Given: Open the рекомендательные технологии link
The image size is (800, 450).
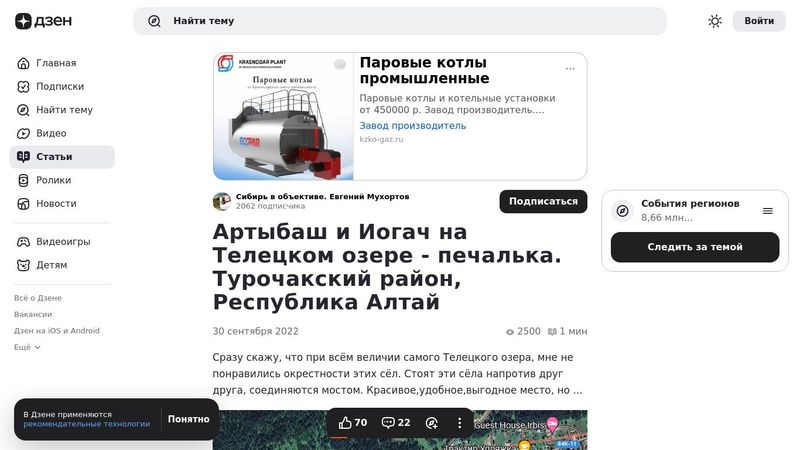Looking at the screenshot, I should 87,424.
